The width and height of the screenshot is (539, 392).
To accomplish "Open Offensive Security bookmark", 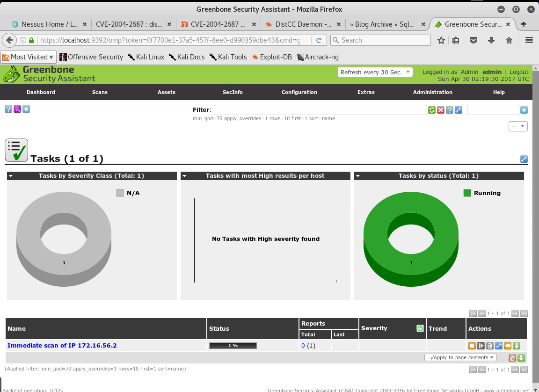I will click(91, 57).
